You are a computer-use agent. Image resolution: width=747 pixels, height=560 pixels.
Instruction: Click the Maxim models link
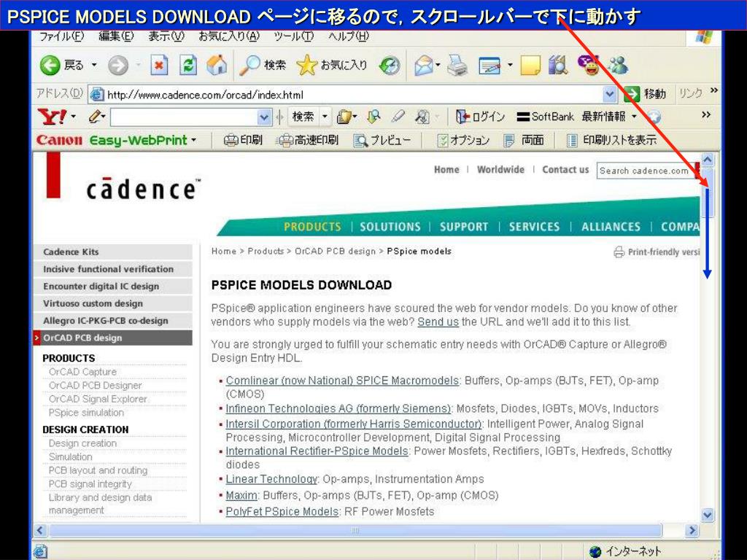(x=241, y=495)
